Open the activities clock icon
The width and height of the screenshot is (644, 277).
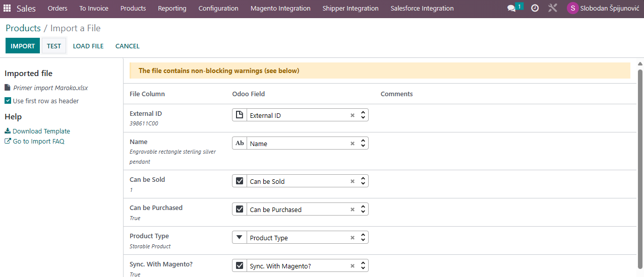coord(535,9)
